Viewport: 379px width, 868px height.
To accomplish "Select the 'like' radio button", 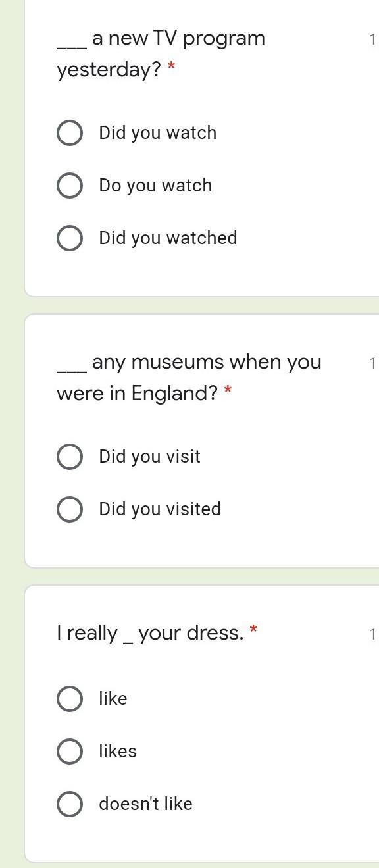I will click(x=70, y=698).
